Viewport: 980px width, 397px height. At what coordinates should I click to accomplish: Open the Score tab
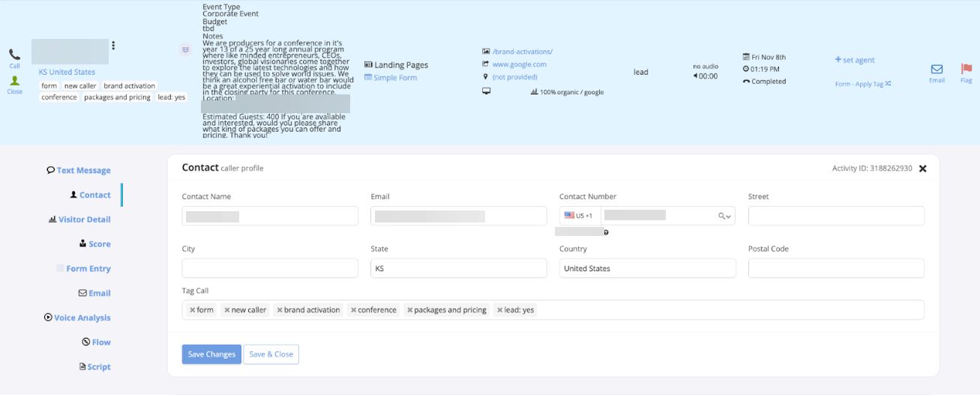click(94, 244)
